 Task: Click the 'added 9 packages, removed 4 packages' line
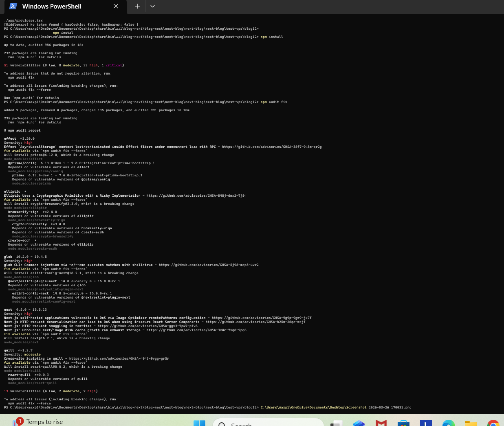pos(97,110)
